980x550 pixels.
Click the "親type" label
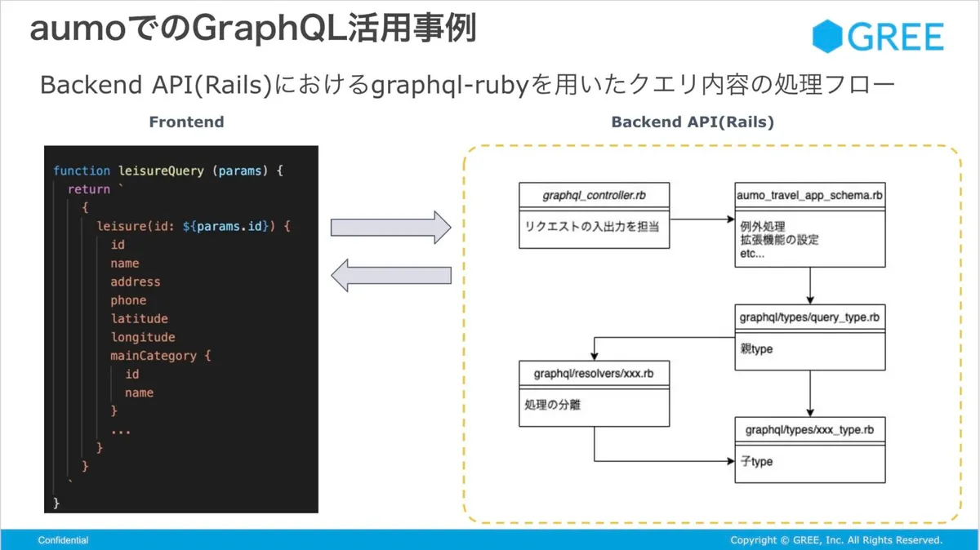pos(756,349)
